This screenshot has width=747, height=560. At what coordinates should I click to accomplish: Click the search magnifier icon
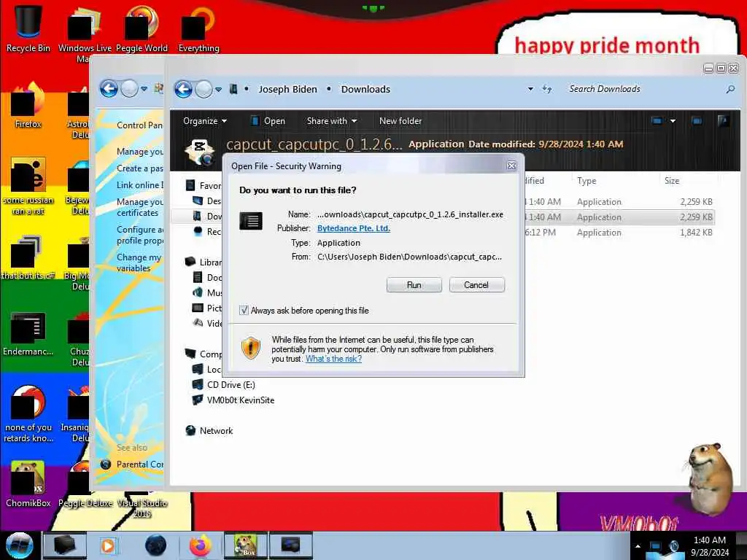pyautogui.click(x=729, y=89)
